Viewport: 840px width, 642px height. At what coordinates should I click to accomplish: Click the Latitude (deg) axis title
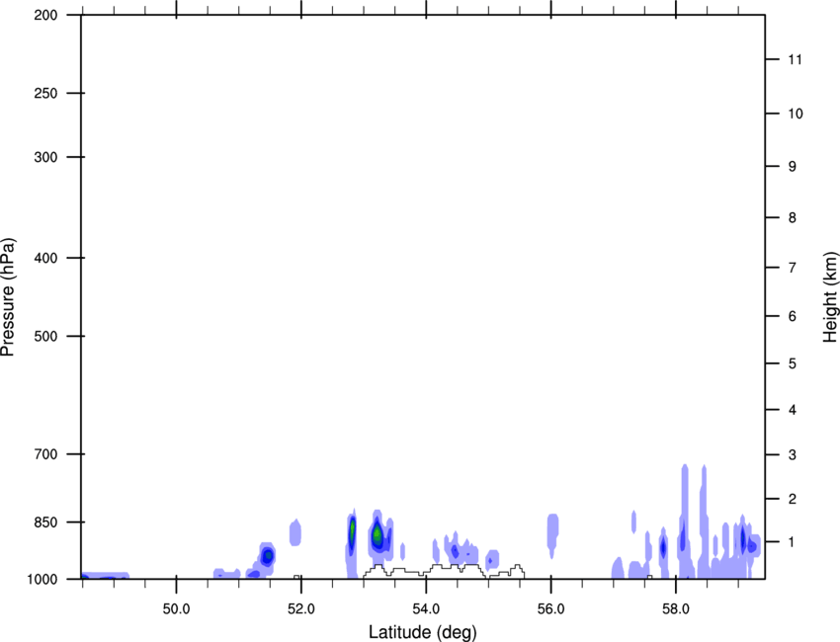[422, 632]
